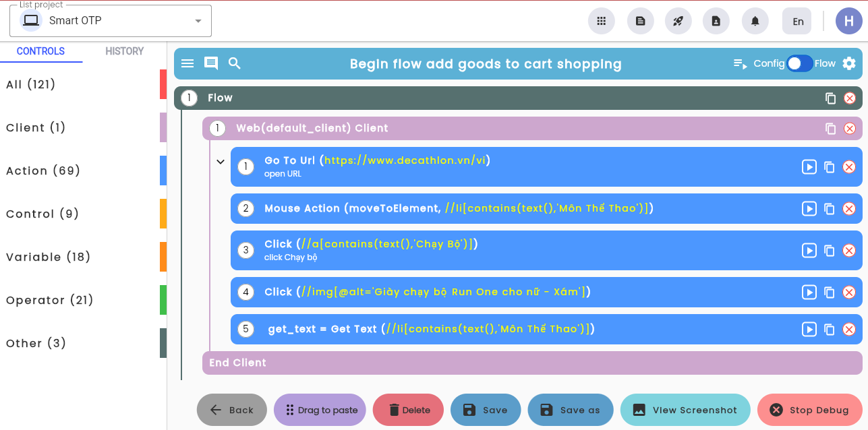Open the flow settings gear icon
Screen dimensions: 868x430
click(x=849, y=63)
